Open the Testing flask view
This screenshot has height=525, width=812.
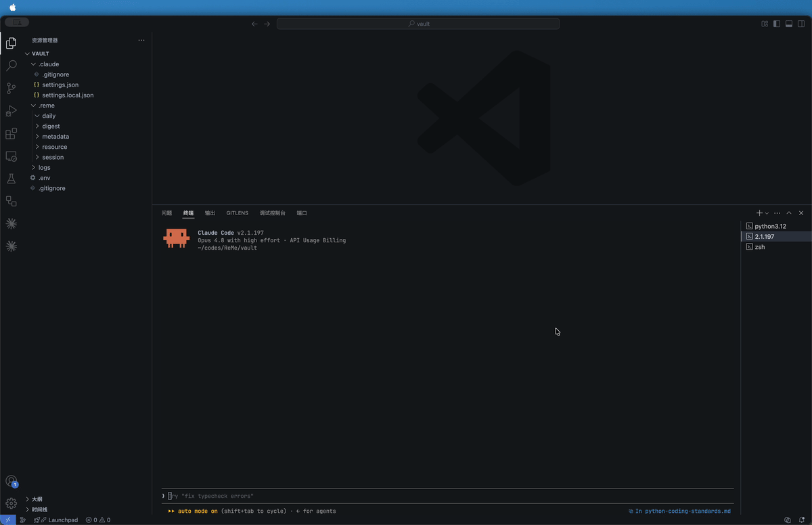click(x=11, y=179)
